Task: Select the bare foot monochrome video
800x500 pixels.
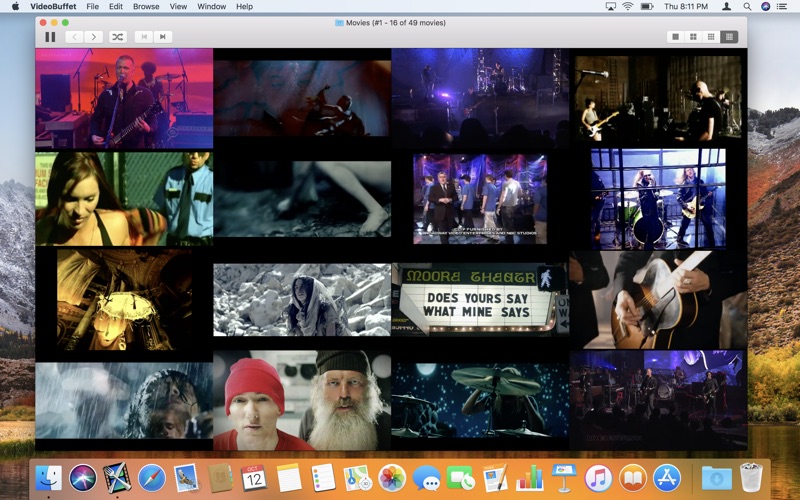Action: (x=302, y=199)
